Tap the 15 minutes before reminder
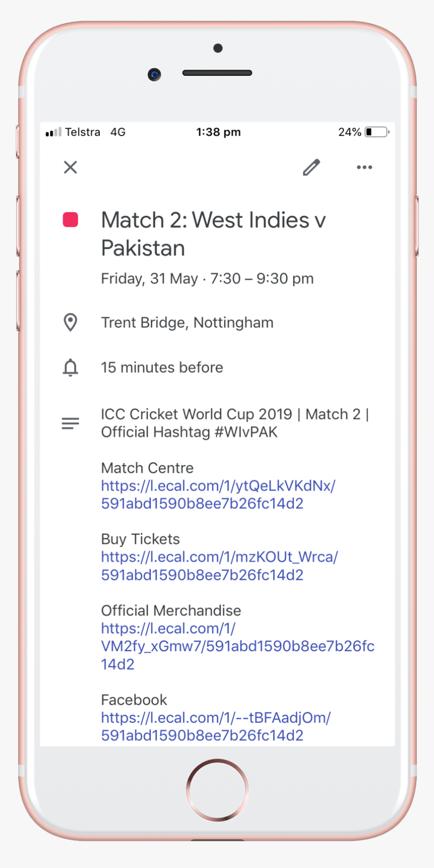 click(x=162, y=367)
